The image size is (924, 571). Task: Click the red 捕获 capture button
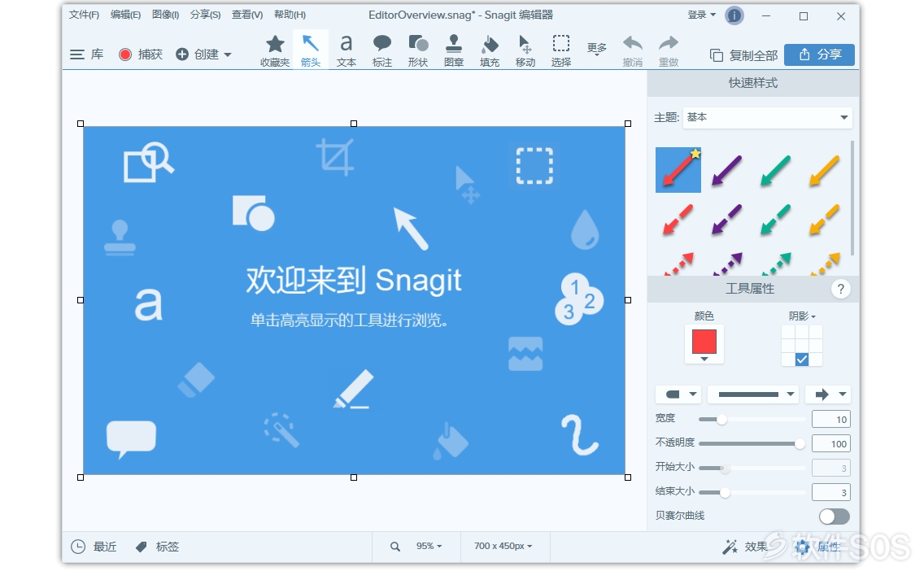tap(140, 54)
